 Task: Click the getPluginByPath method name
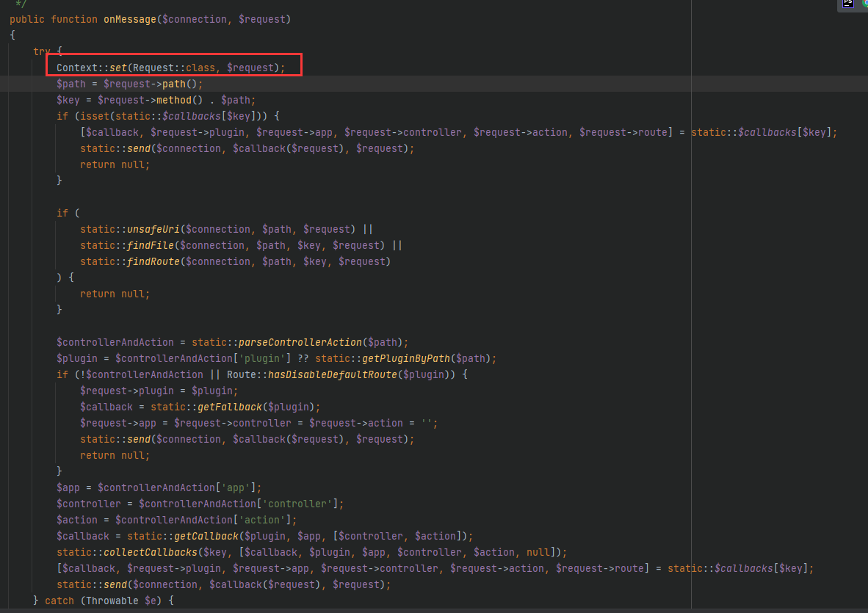(406, 358)
